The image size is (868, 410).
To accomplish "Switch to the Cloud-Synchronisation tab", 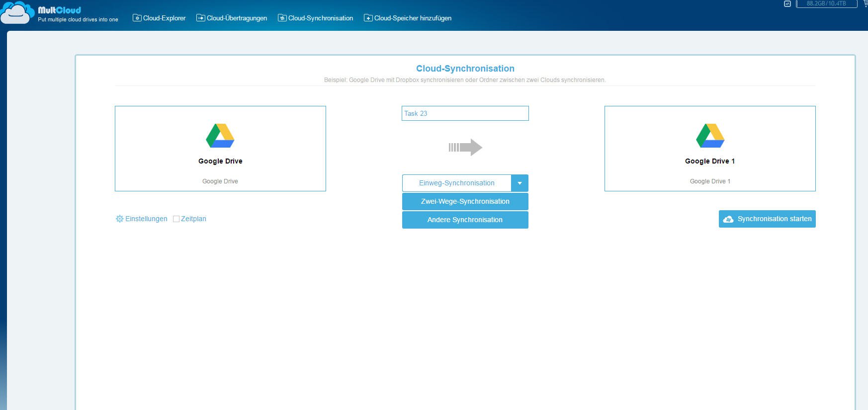I will 316,18.
